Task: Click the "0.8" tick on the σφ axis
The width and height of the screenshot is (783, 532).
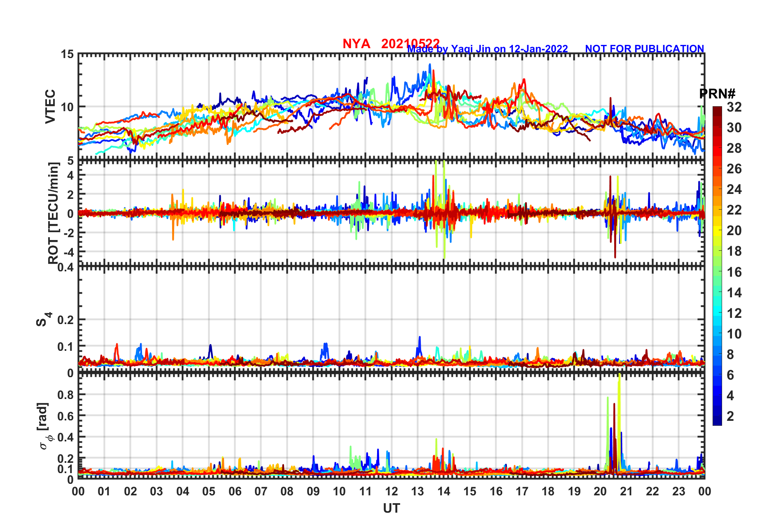Action: pos(65,395)
